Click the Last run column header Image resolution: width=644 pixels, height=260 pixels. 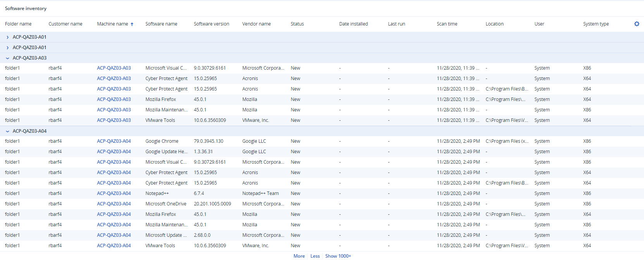(x=396, y=24)
